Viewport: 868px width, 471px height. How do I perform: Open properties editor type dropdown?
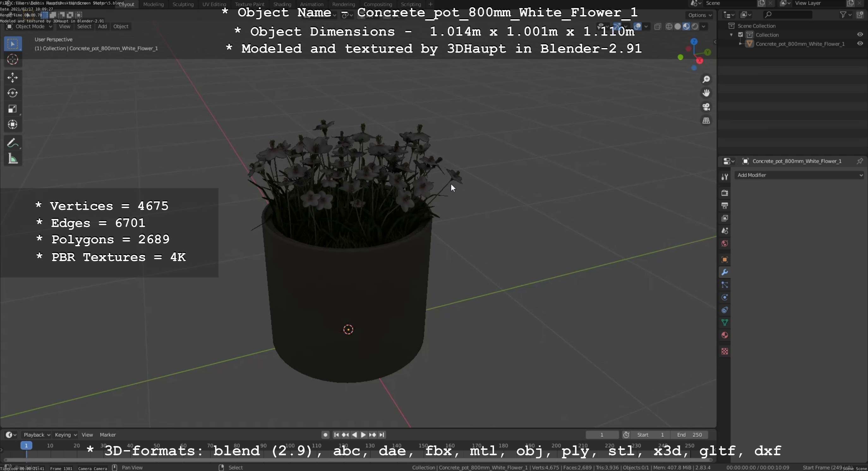click(x=729, y=161)
